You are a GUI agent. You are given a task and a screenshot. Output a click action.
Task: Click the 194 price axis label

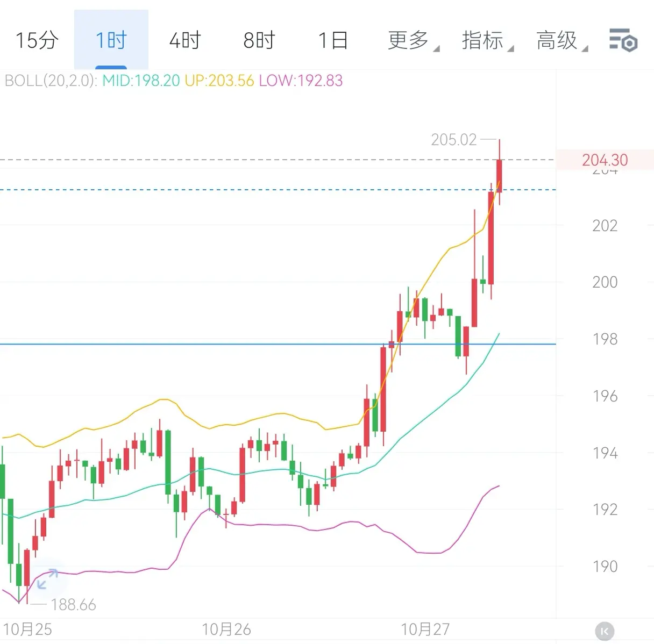(605, 453)
